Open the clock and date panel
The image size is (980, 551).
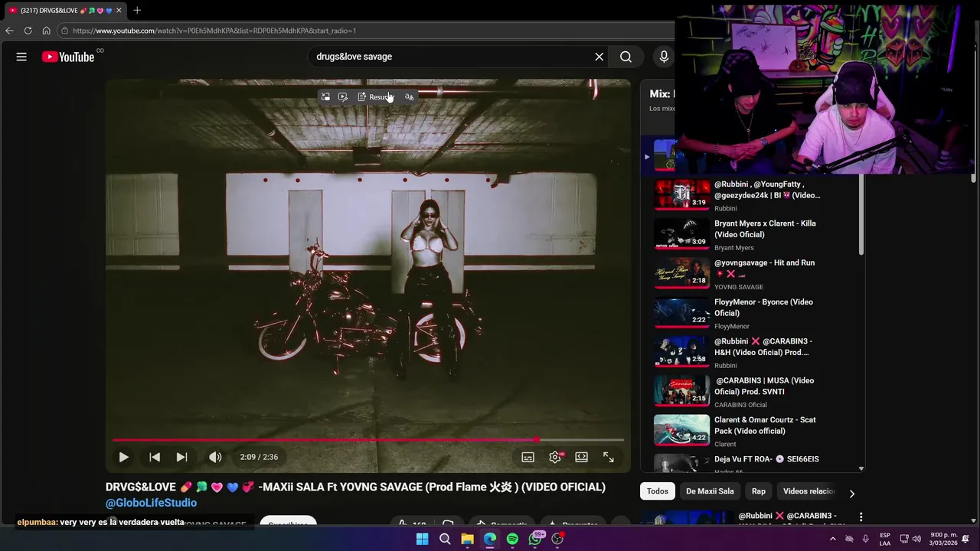coord(943,539)
